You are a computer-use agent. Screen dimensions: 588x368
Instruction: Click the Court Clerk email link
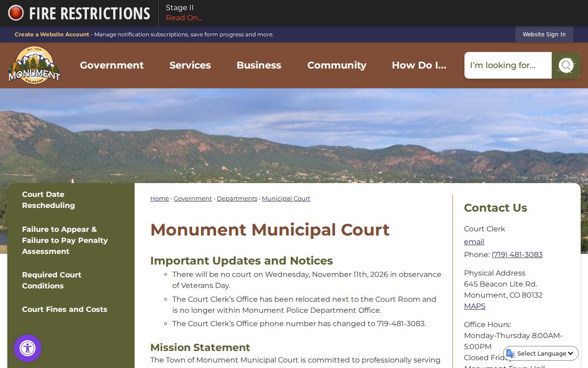474,241
